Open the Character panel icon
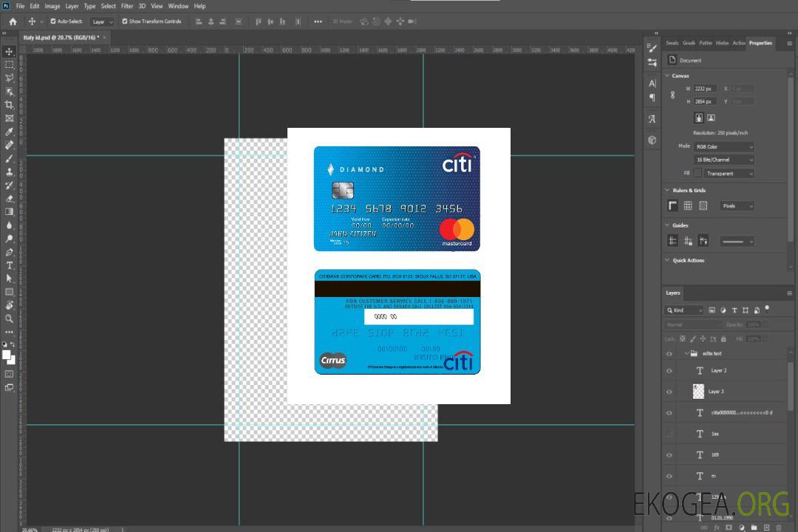Viewport: 798px width, 532px height. (652, 83)
